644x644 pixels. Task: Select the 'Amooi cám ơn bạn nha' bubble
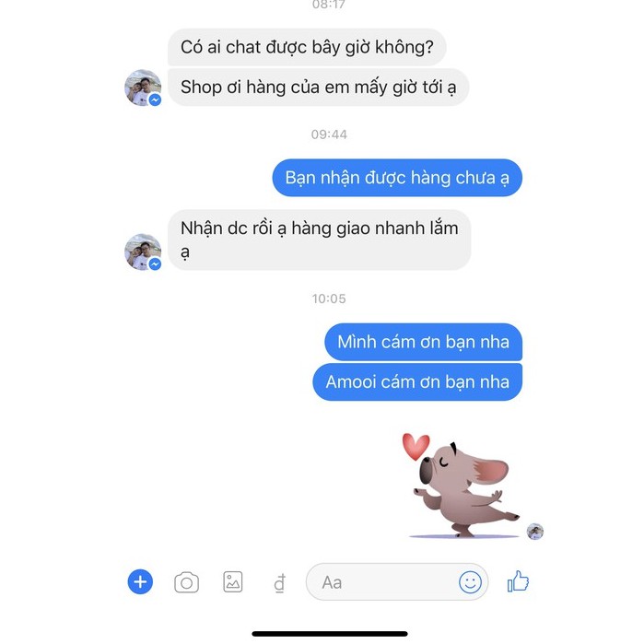coord(417,382)
